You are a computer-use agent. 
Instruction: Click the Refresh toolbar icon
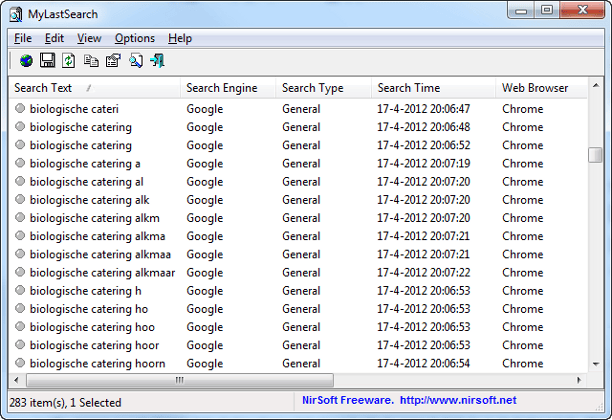tap(69, 62)
